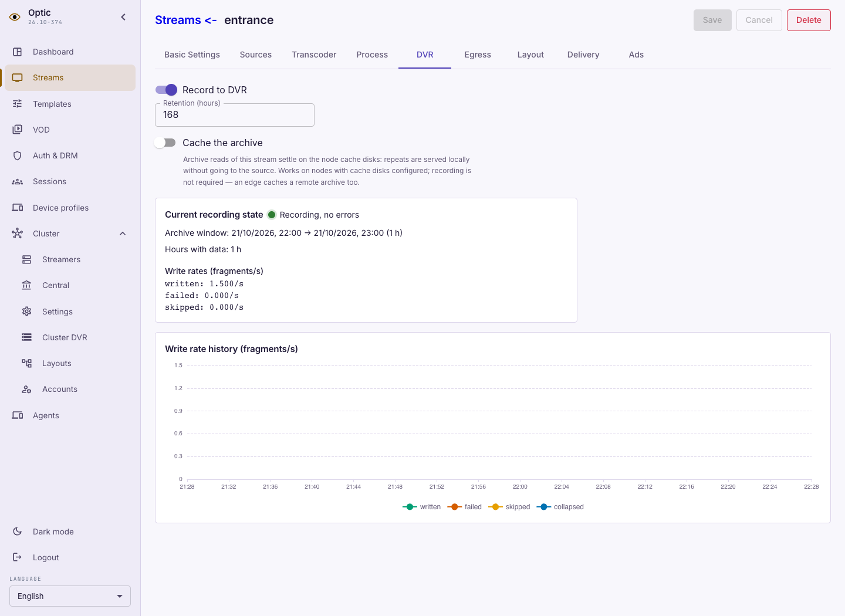Collapse the Cluster submenu chevron
The width and height of the screenshot is (845, 616).
(x=123, y=233)
